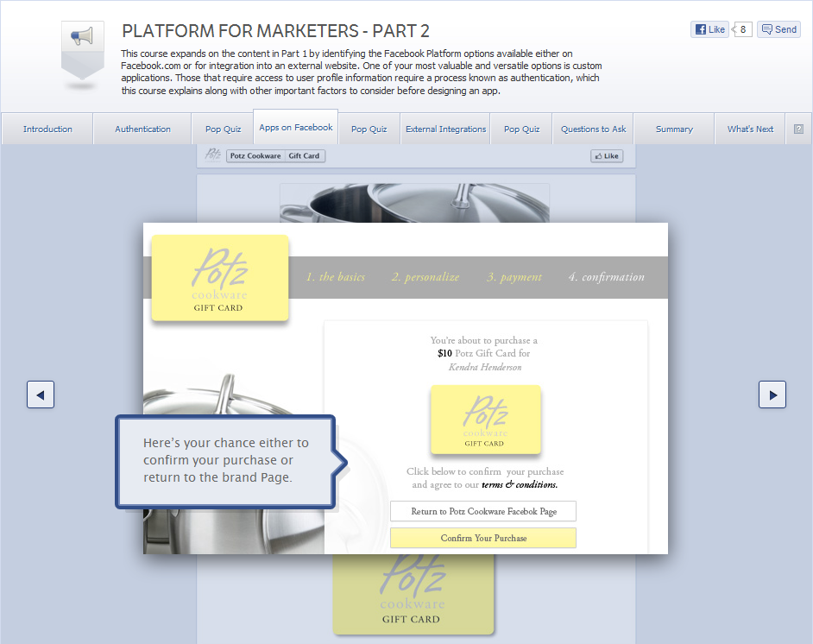Click Return to Potz Cookware Facebook Page
This screenshot has width=813, height=644.
coord(483,511)
